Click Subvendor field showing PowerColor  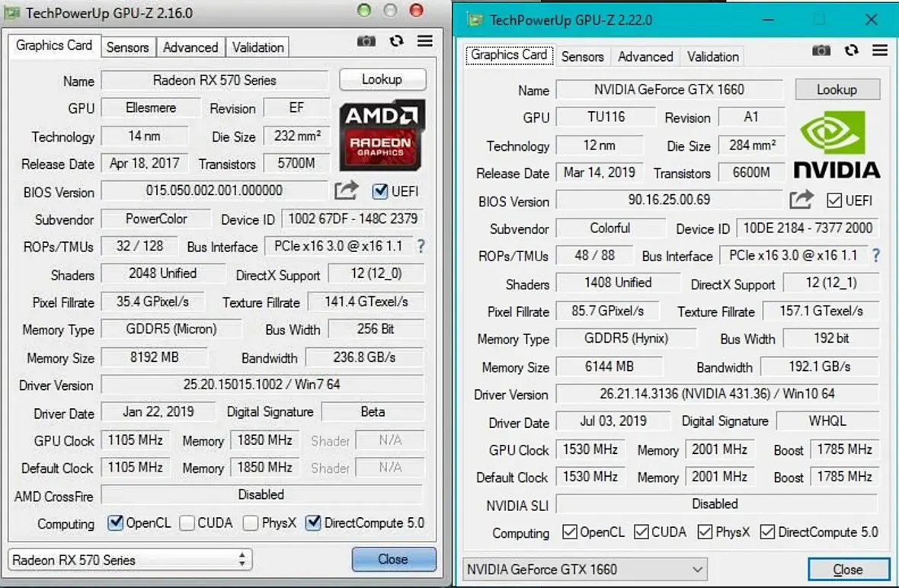click(x=156, y=219)
